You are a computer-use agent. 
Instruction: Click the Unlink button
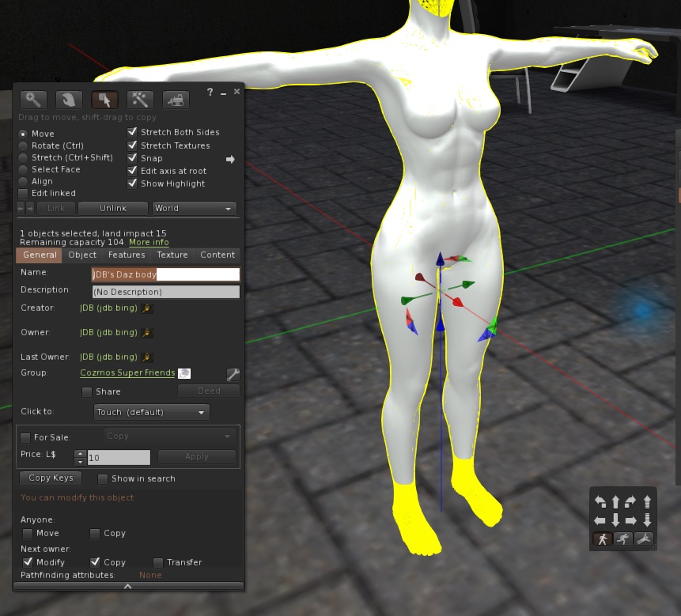pos(113,209)
